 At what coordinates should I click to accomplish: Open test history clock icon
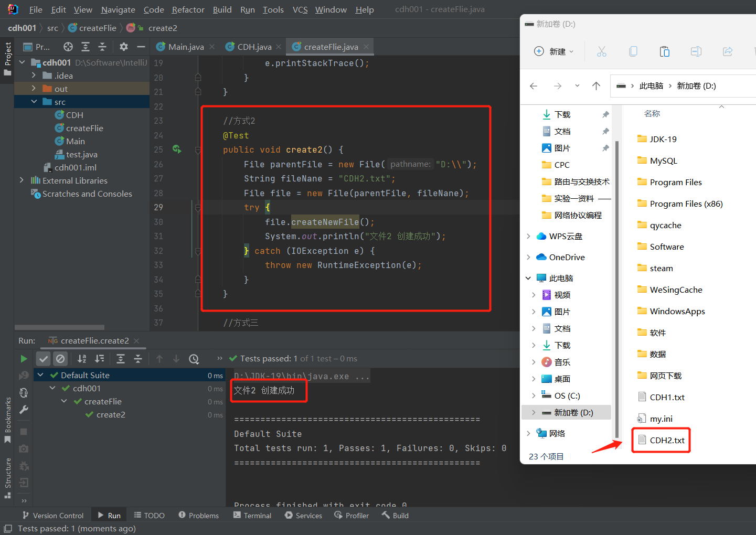tap(194, 359)
